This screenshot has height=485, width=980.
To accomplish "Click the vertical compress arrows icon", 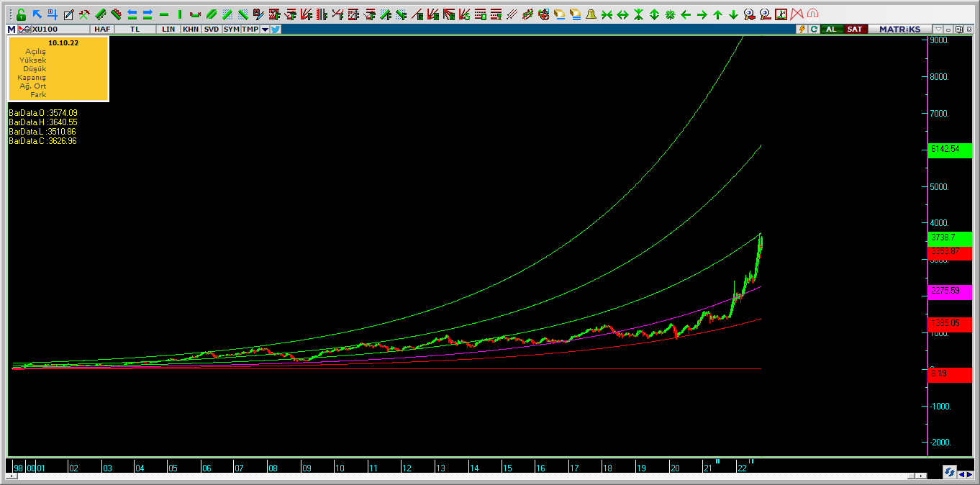I will (x=638, y=14).
